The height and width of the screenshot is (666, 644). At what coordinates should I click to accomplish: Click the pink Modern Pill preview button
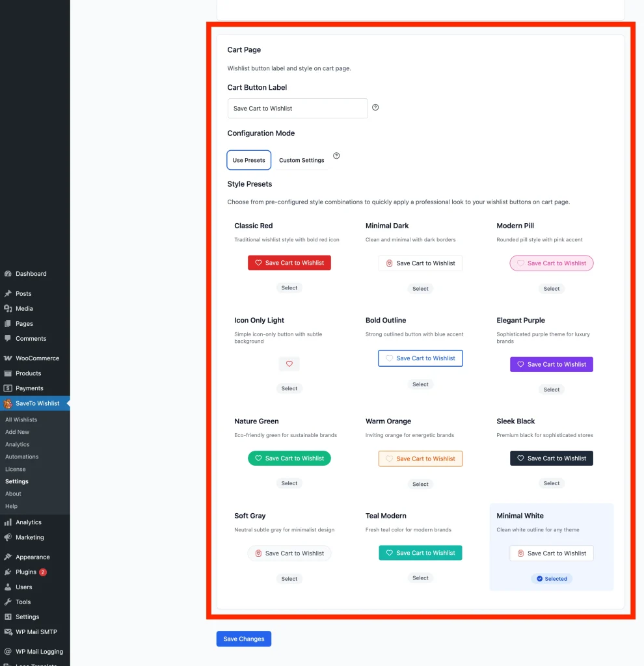click(x=552, y=263)
